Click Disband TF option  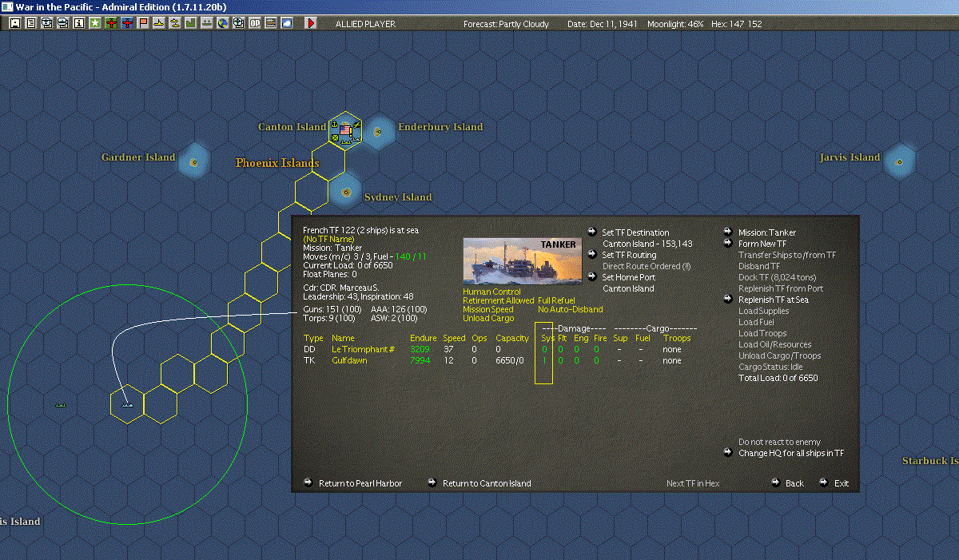click(759, 266)
